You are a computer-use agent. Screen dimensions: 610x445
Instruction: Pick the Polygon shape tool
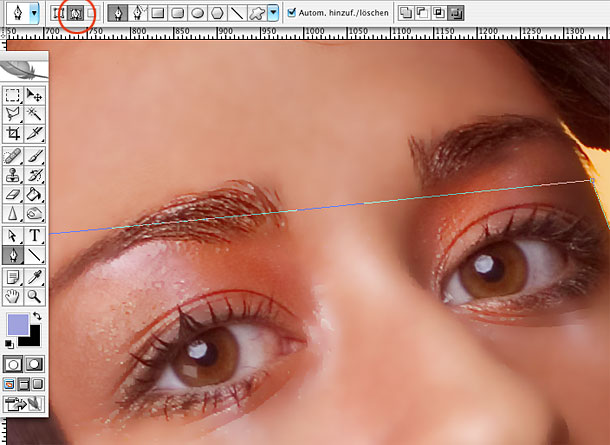tap(217, 13)
